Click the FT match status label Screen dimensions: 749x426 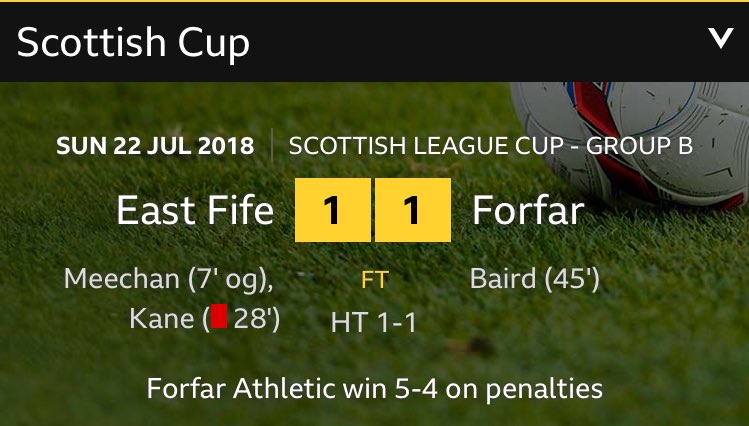tap(374, 280)
